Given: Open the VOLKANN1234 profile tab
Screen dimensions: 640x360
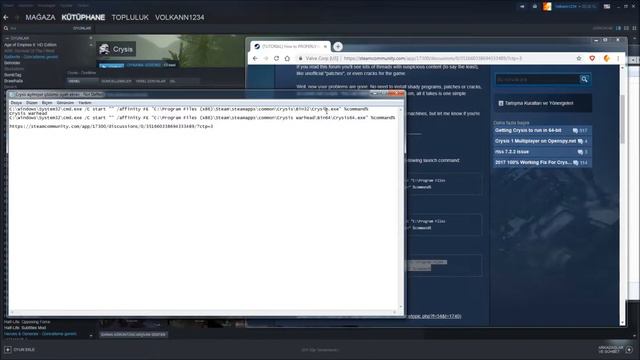Looking at the screenshot, I should point(180,18).
